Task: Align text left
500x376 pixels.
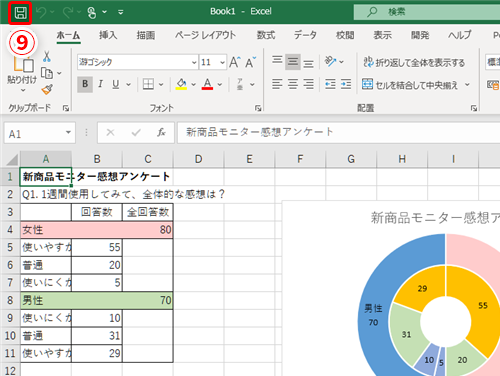Action: 277,84
